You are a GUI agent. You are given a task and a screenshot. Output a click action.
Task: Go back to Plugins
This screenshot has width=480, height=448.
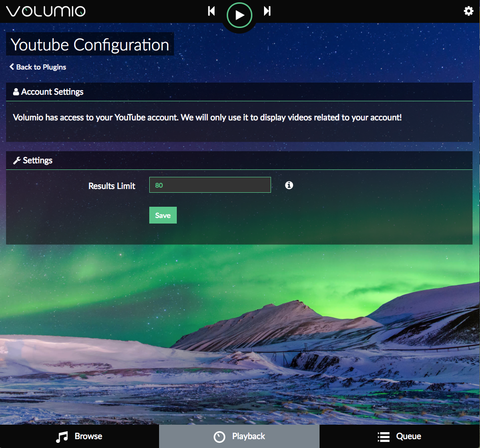pos(38,67)
